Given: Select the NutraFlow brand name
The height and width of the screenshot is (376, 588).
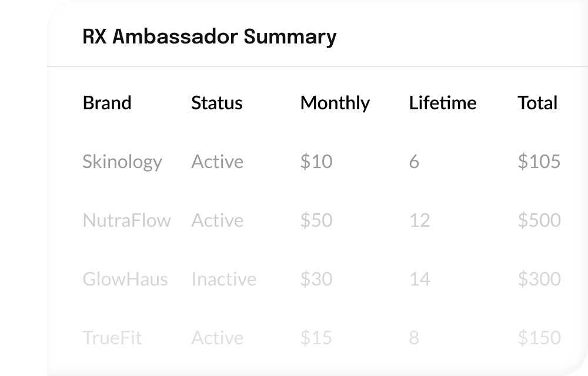Looking at the screenshot, I should pyautogui.click(x=126, y=220).
